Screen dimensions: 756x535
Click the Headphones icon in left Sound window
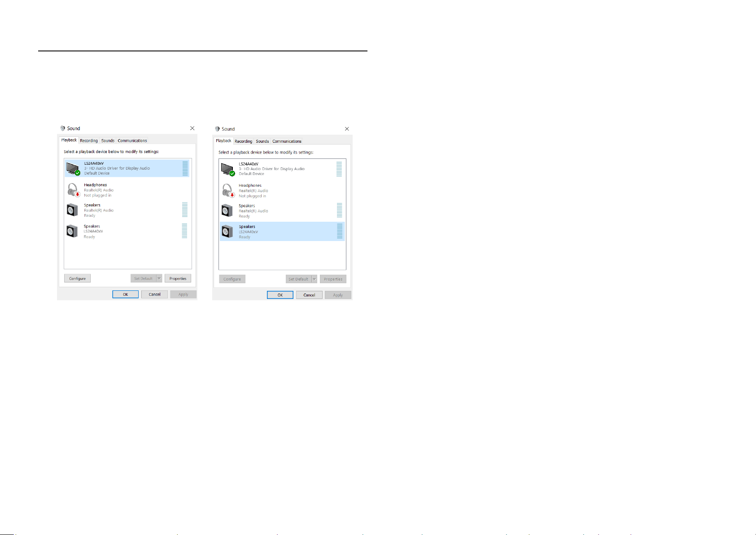point(73,190)
